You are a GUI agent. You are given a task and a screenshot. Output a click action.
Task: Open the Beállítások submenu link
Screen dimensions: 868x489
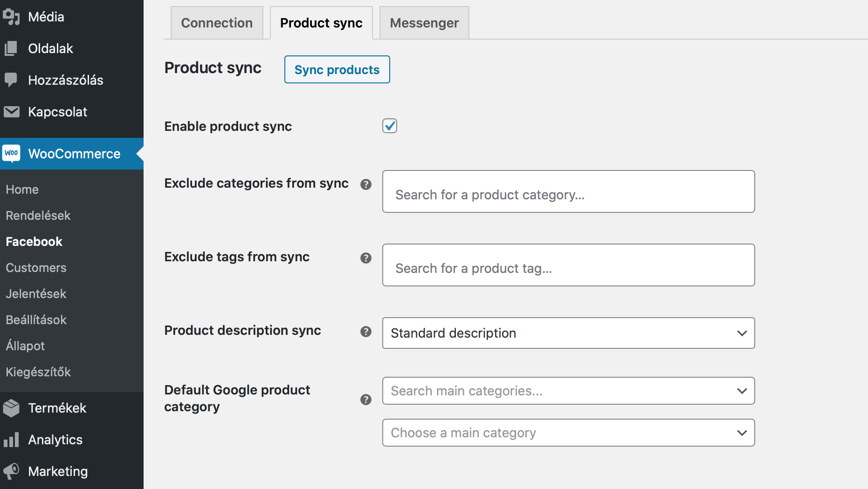[x=36, y=320]
